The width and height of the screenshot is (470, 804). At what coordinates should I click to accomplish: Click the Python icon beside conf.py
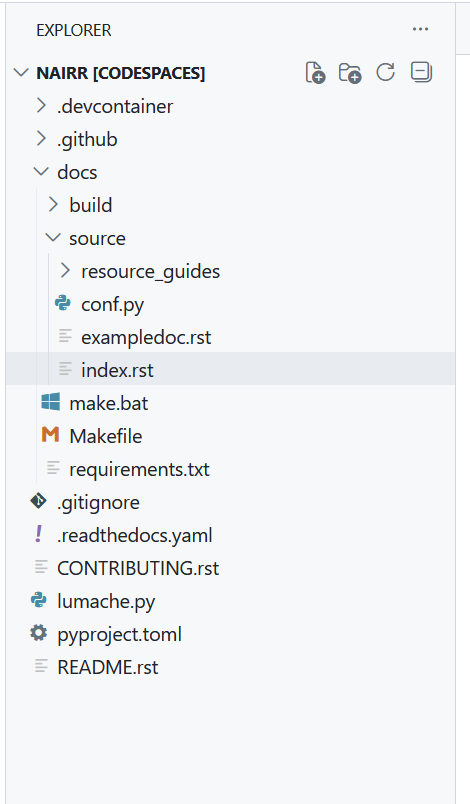[x=63, y=304]
